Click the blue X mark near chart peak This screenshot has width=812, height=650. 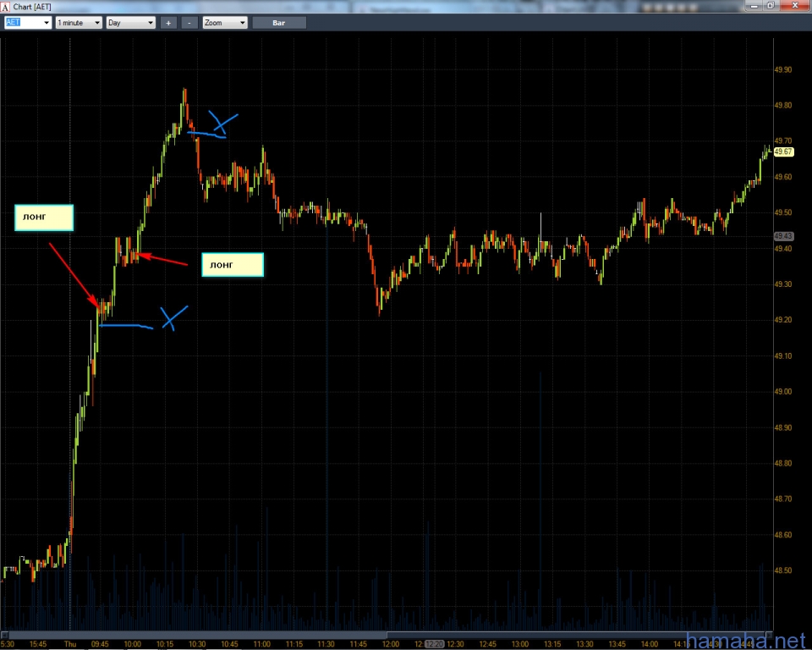(224, 124)
